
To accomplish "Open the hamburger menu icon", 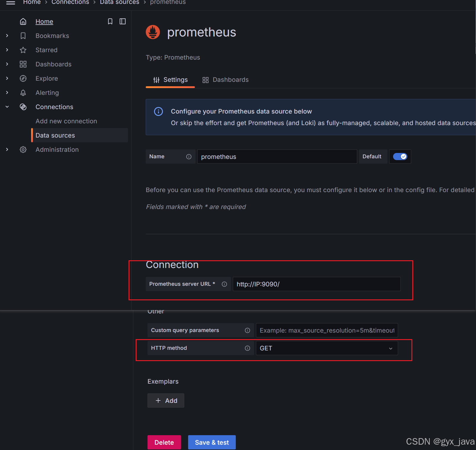I will pos(11,2).
